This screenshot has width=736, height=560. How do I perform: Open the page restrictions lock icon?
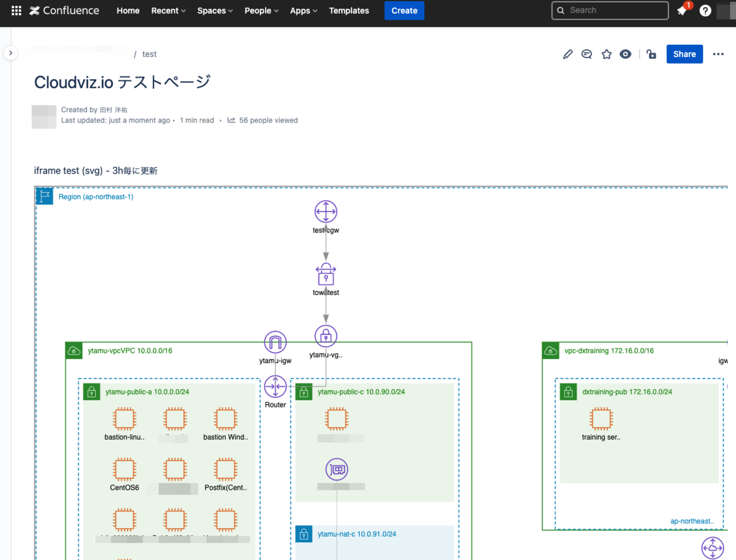[x=651, y=54]
